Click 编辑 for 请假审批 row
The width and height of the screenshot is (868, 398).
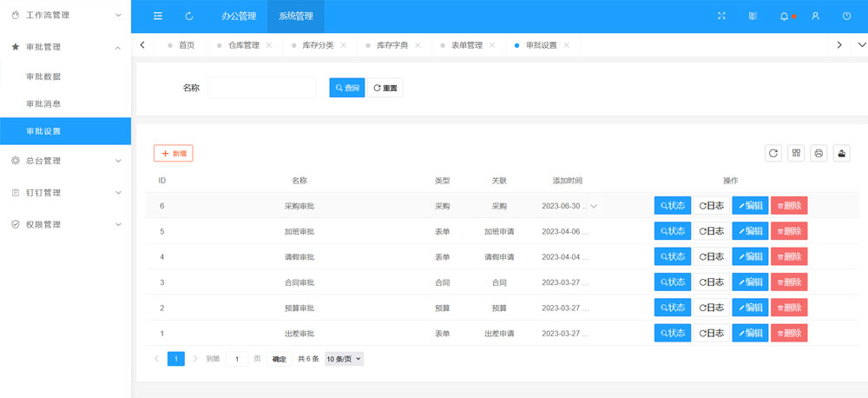[750, 256]
